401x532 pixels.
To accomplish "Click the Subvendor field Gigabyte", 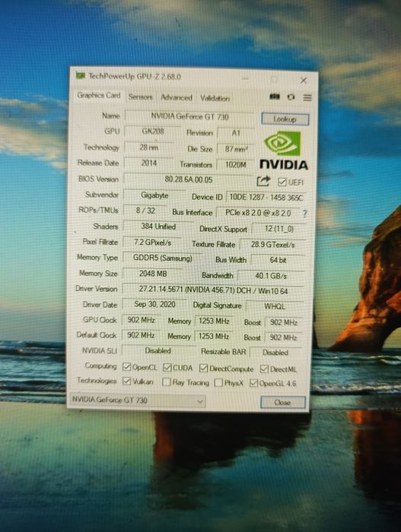I will tap(154, 195).
